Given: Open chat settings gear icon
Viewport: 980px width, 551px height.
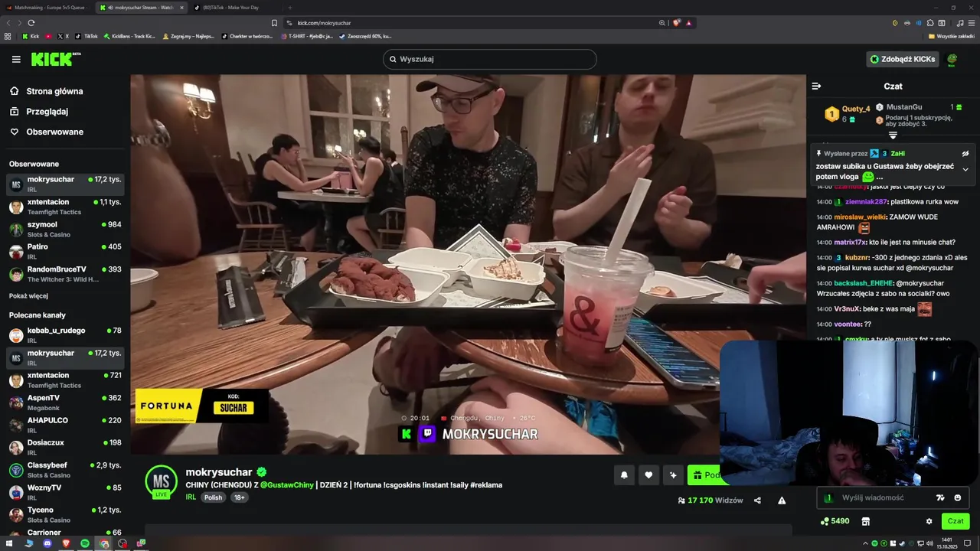Looking at the screenshot, I should tap(929, 521).
